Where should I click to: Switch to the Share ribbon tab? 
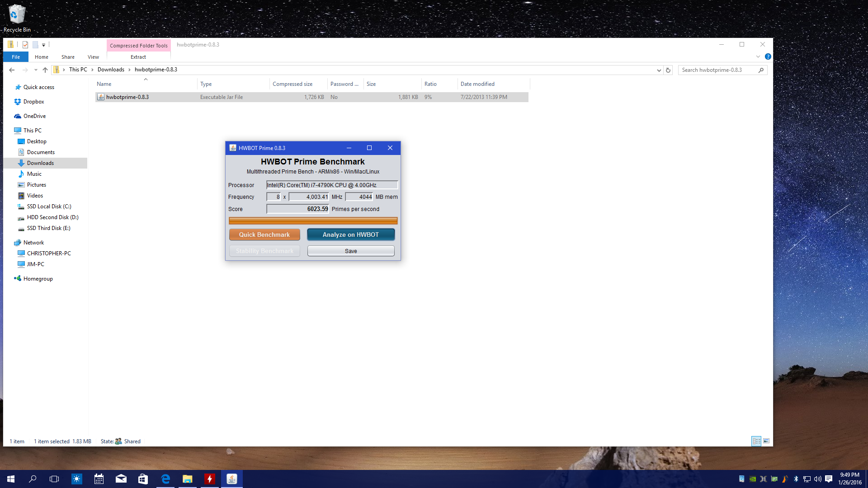68,57
